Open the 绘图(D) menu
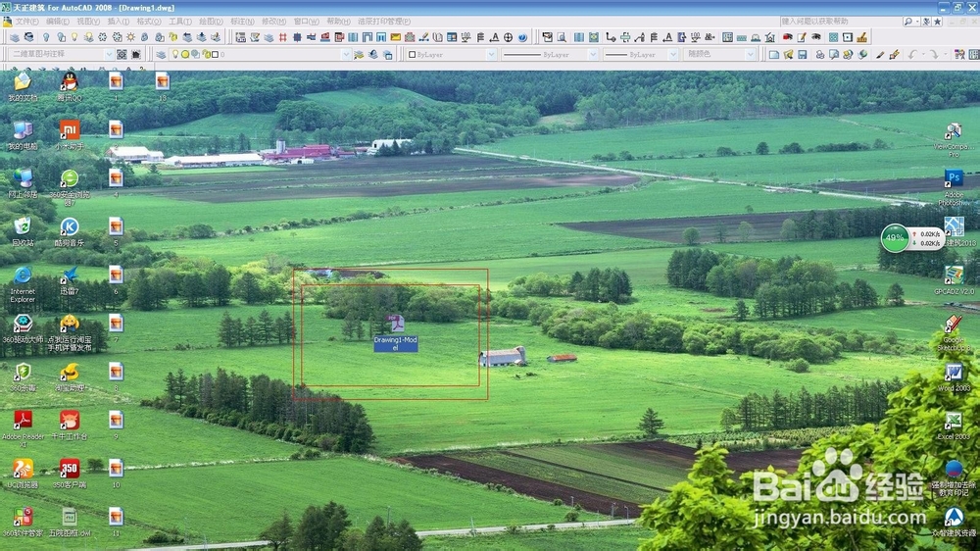 pos(211,22)
